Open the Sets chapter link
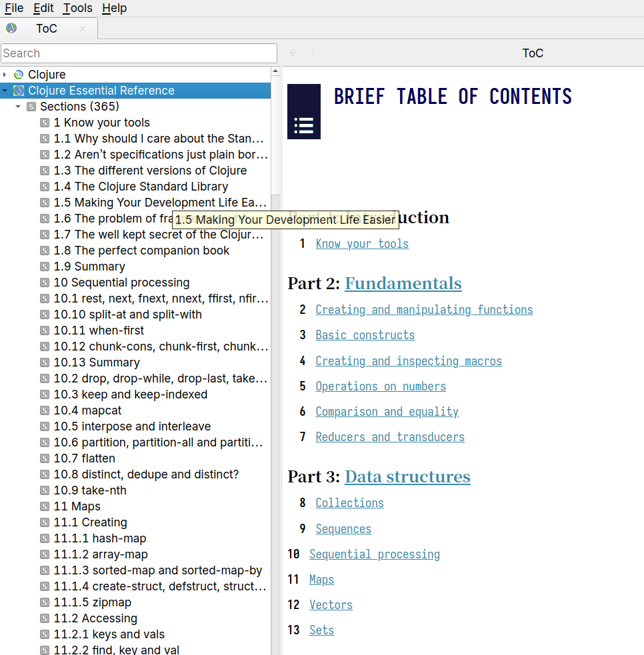This screenshot has width=644, height=655. (321, 630)
